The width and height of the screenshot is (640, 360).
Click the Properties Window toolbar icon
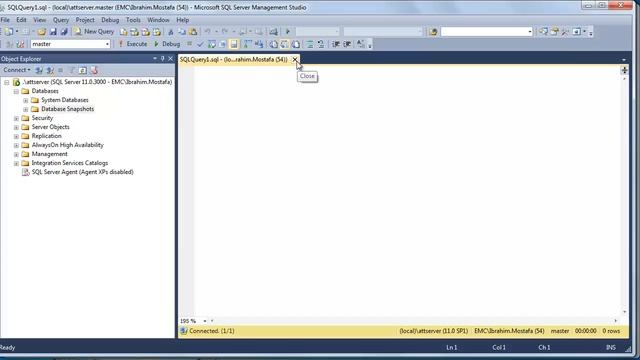tap(554, 31)
